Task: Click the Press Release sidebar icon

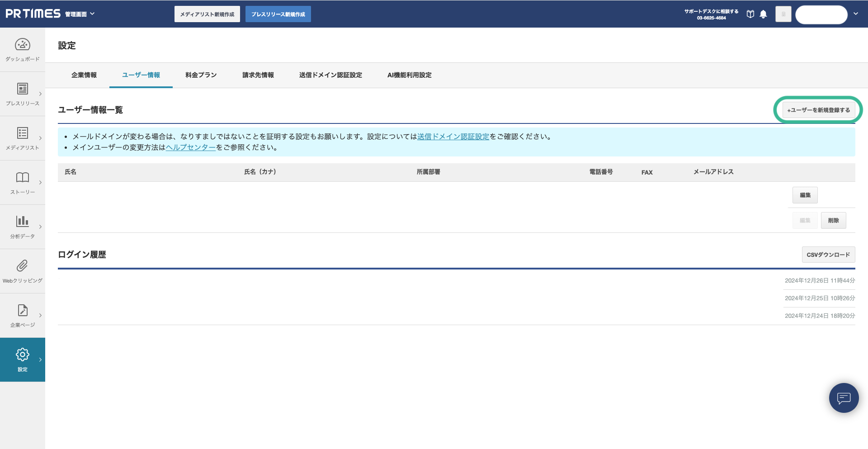Action: click(23, 89)
